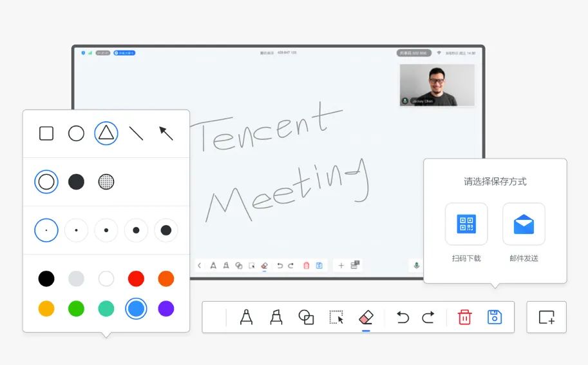
Task: Click the gray meeting timer badge
Action: [103, 53]
